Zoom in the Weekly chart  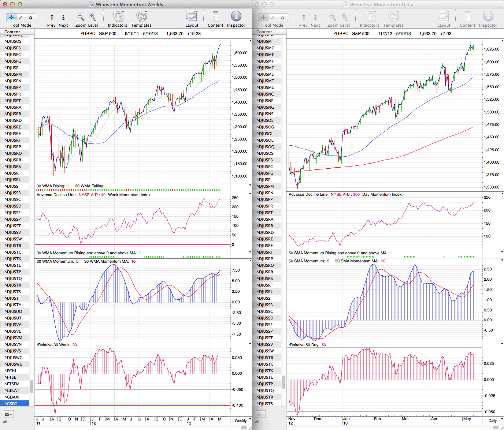coord(92,17)
